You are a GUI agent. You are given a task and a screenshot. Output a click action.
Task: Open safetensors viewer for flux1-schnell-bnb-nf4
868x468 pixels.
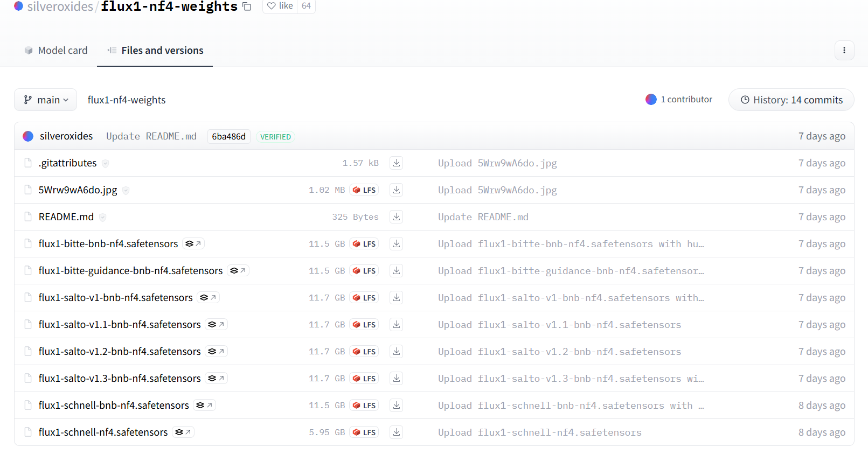tap(205, 406)
